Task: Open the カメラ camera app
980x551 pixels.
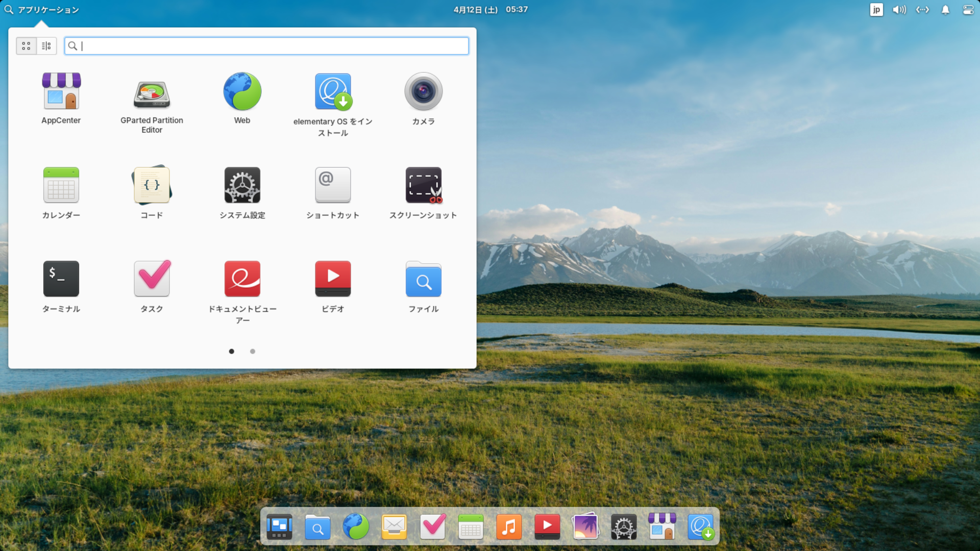Action: [x=423, y=92]
